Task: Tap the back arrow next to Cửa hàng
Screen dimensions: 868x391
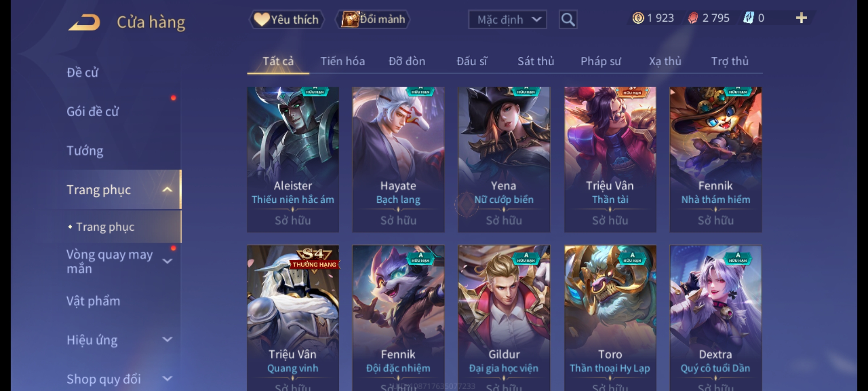Action: (84, 22)
